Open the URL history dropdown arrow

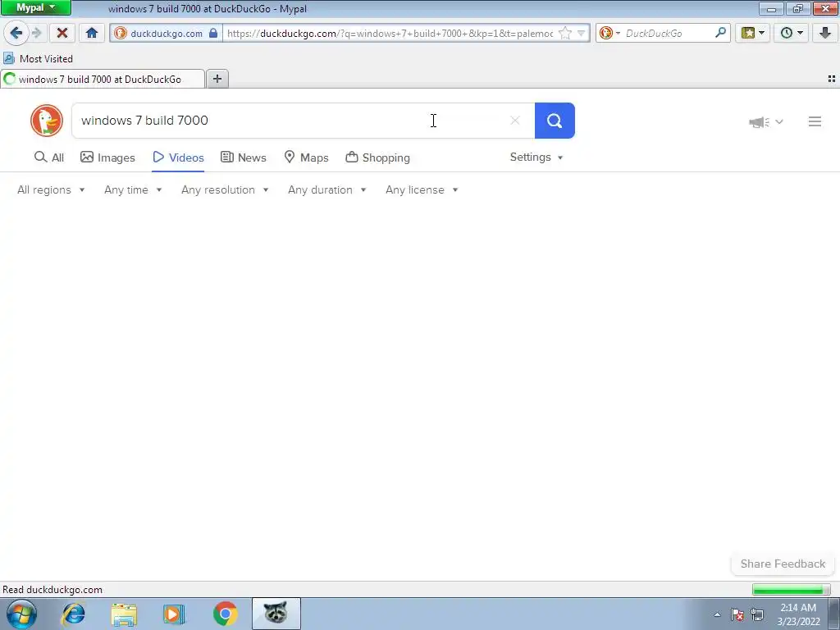[x=582, y=33]
